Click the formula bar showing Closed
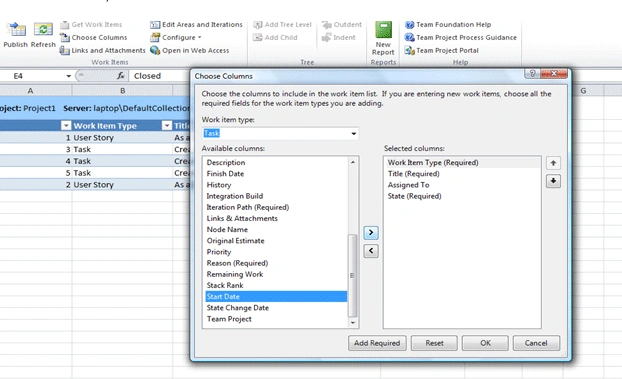The image size is (622, 379). [x=160, y=76]
